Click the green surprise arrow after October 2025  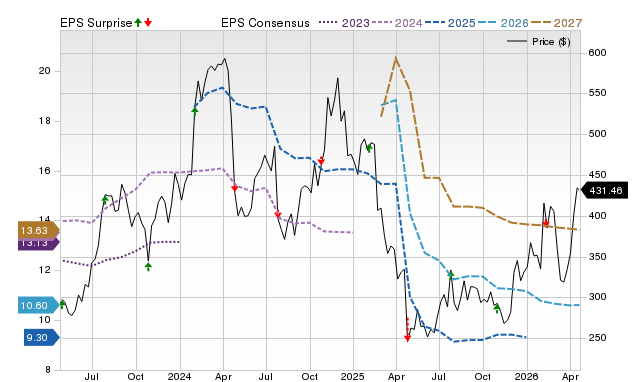(497, 309)
